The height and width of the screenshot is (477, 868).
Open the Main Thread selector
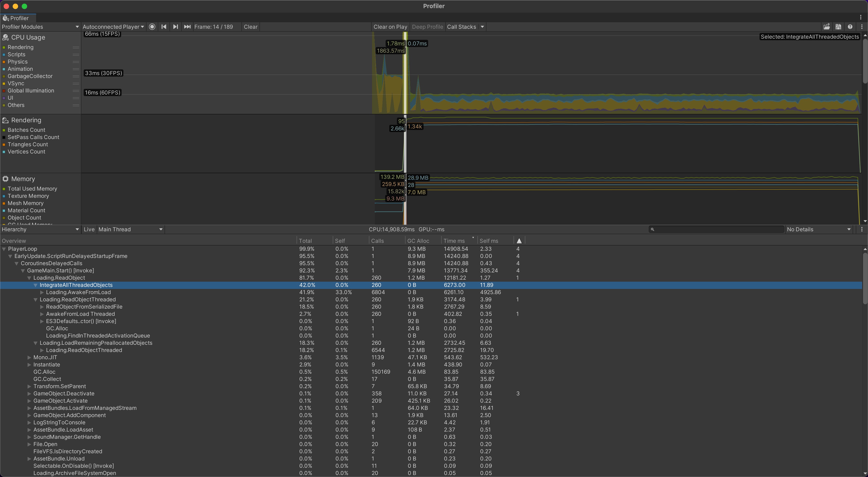130,229
